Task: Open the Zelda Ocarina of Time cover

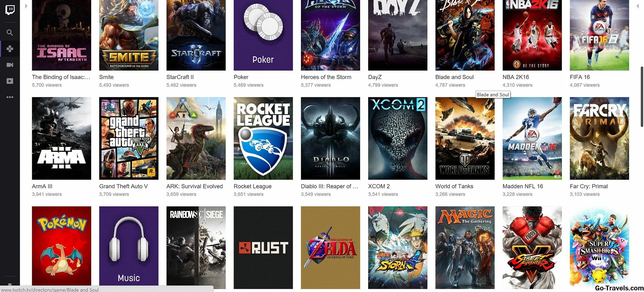Action: point(330,247)
